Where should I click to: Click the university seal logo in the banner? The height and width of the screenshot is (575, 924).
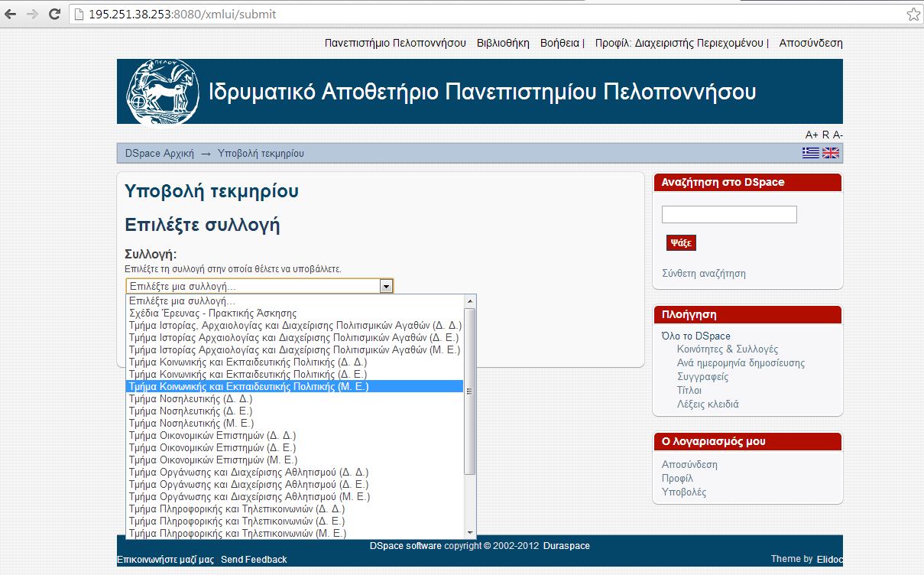(x=162, y=92)
